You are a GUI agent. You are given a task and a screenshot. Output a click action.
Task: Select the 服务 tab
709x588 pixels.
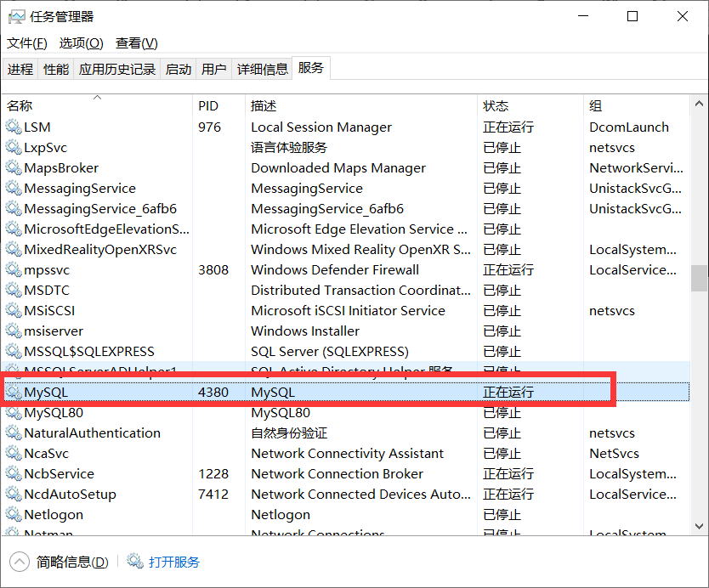pyautogui.click(x=311, y=68)
